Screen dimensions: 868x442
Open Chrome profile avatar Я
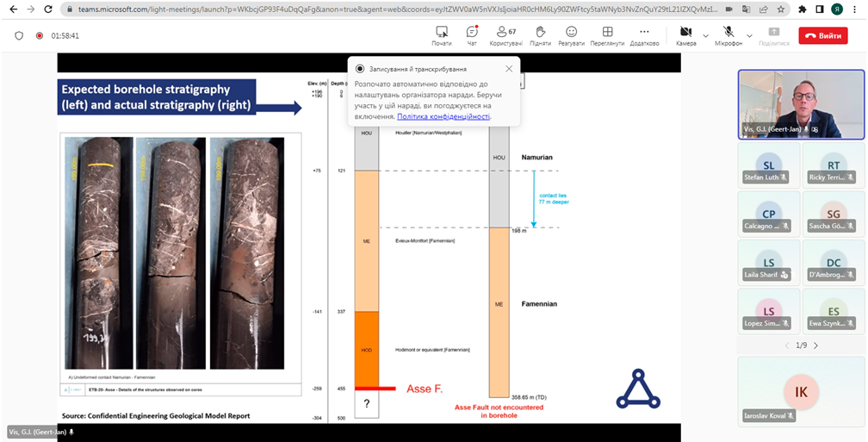[x=837, y=9]
